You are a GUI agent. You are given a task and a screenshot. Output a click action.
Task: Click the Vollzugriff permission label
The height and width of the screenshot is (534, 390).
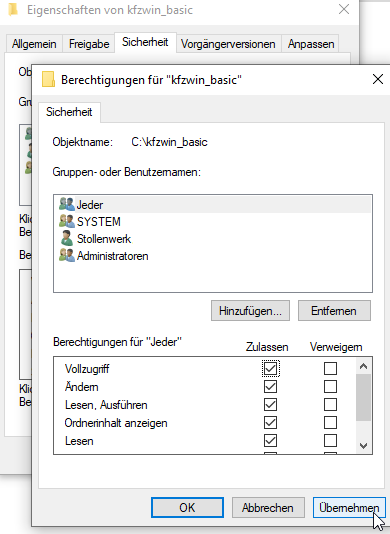(87, 368)
